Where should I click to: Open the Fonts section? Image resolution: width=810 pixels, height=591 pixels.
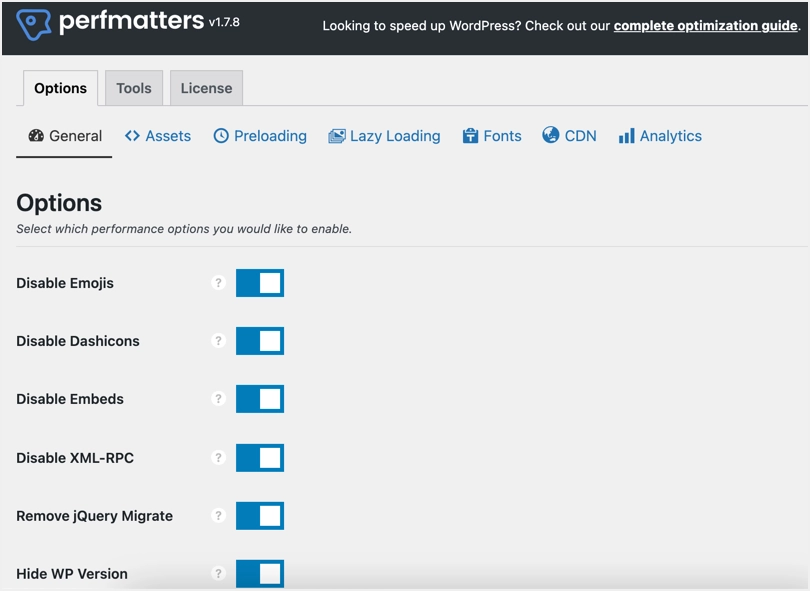click(x=492, y=136)
